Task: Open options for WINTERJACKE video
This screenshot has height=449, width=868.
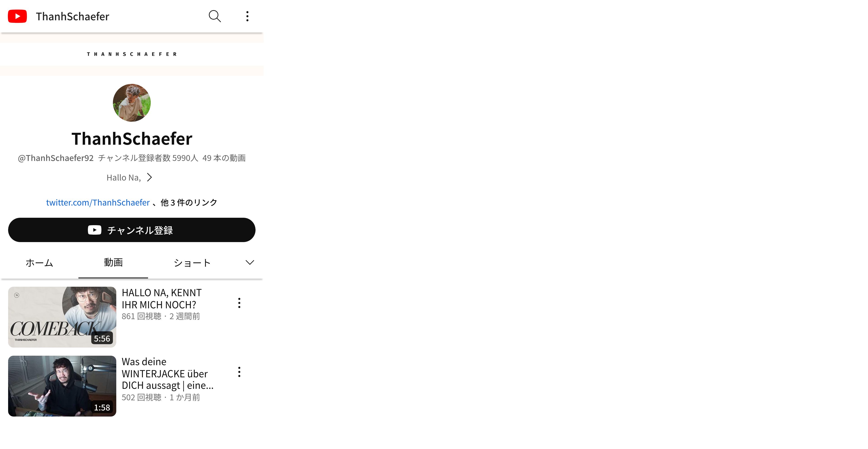Action: (239, 372)
